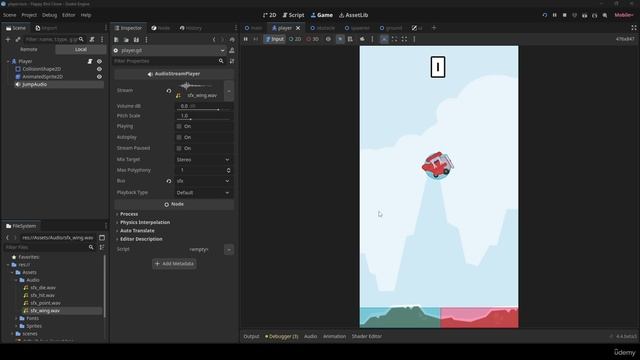The image size is (640, 360).
Task: Click the run current scene icon
Action: point(584,15)
